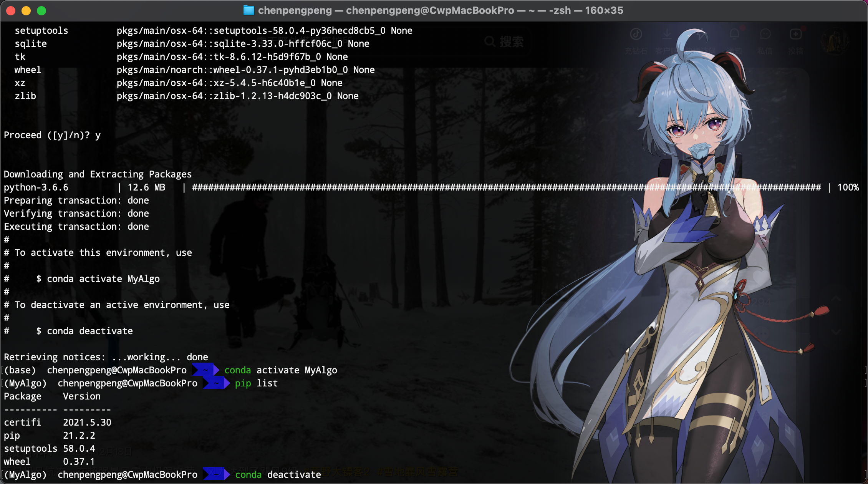
Task: Select the typed 'conda deactivate' command at bottom
Action: pyautogui.click(x=278, y=475)
